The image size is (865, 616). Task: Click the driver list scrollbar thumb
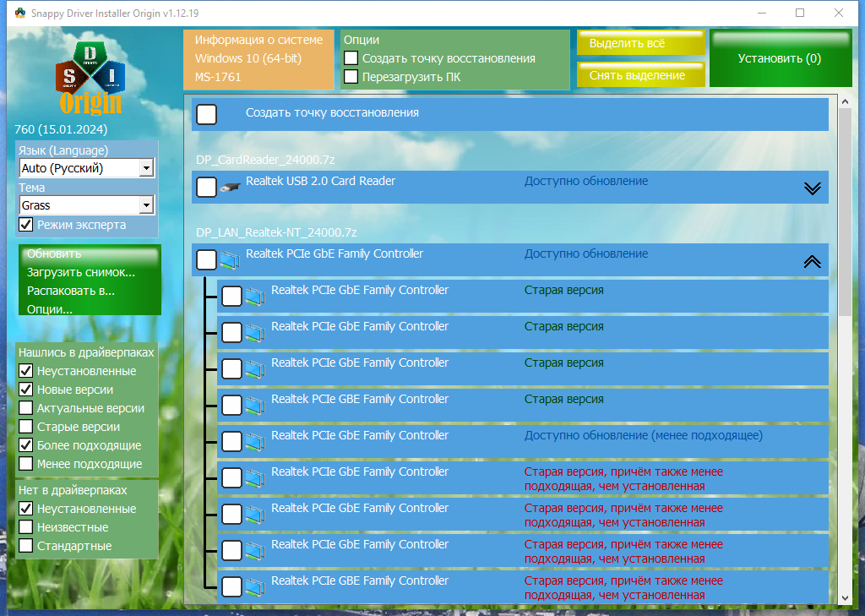tap(845, 211)
